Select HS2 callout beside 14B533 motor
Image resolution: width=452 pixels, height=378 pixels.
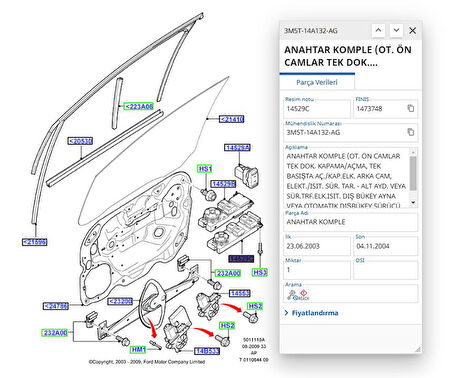227,325
